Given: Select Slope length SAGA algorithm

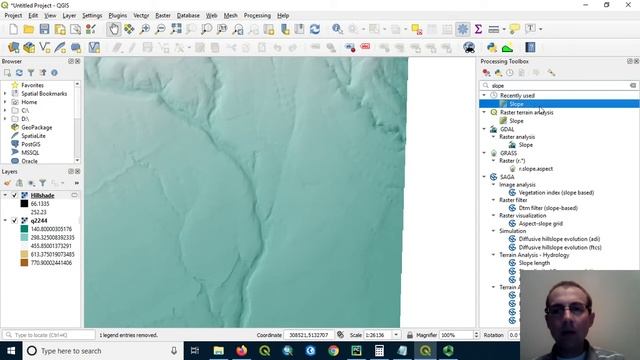Looking at the screenshot, I should point(534,263).
